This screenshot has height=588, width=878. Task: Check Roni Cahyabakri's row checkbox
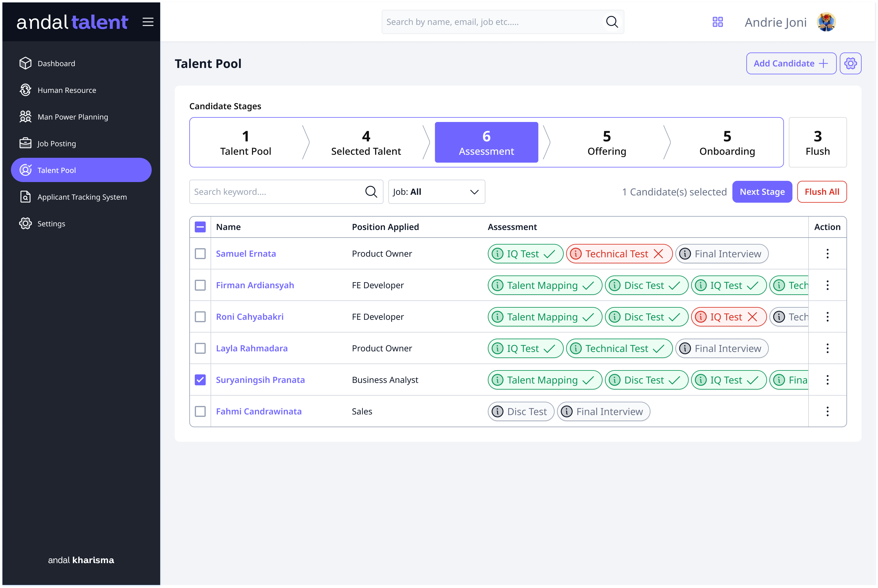point(200,316)
